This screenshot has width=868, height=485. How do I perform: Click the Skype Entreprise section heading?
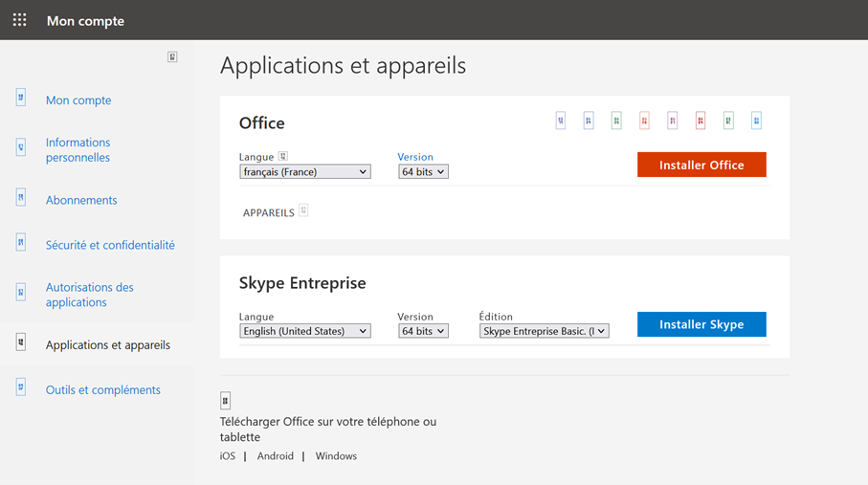click(302, 283)
